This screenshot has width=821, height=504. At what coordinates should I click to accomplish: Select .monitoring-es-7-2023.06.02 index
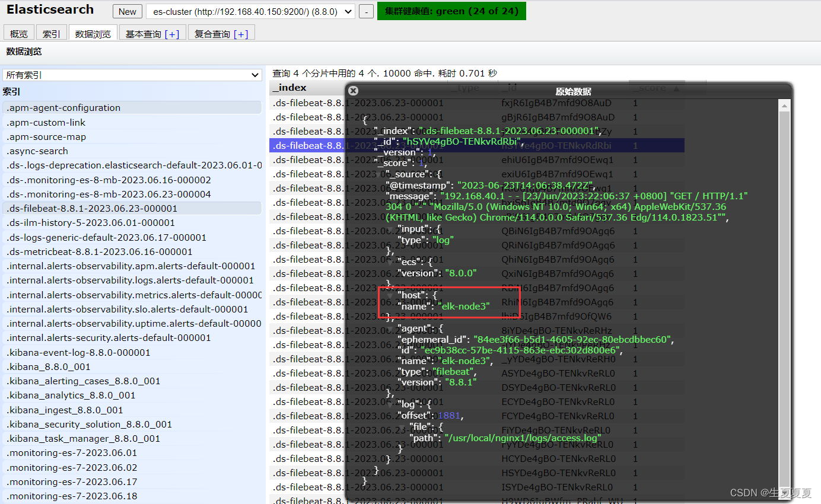point(132,467)
